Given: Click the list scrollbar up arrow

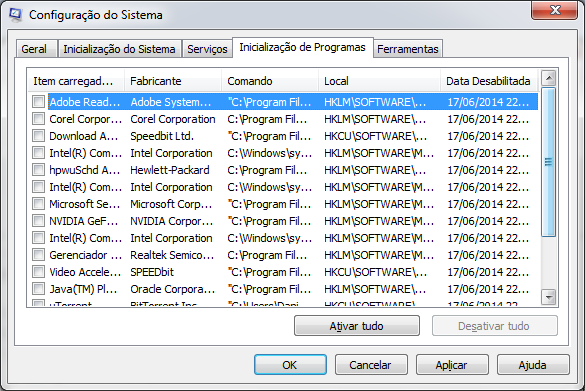Looking at the screenshot, I should click(x=548, y=78).
